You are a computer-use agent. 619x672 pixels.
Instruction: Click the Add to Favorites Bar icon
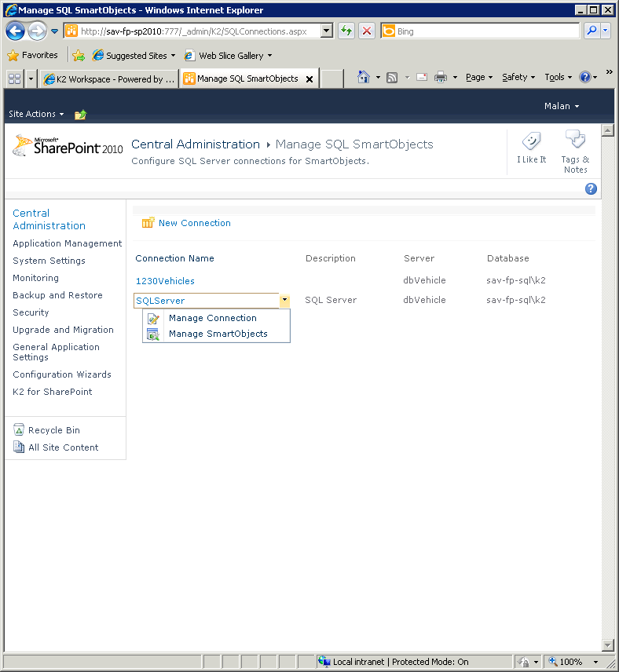click(x=79, y=55)
